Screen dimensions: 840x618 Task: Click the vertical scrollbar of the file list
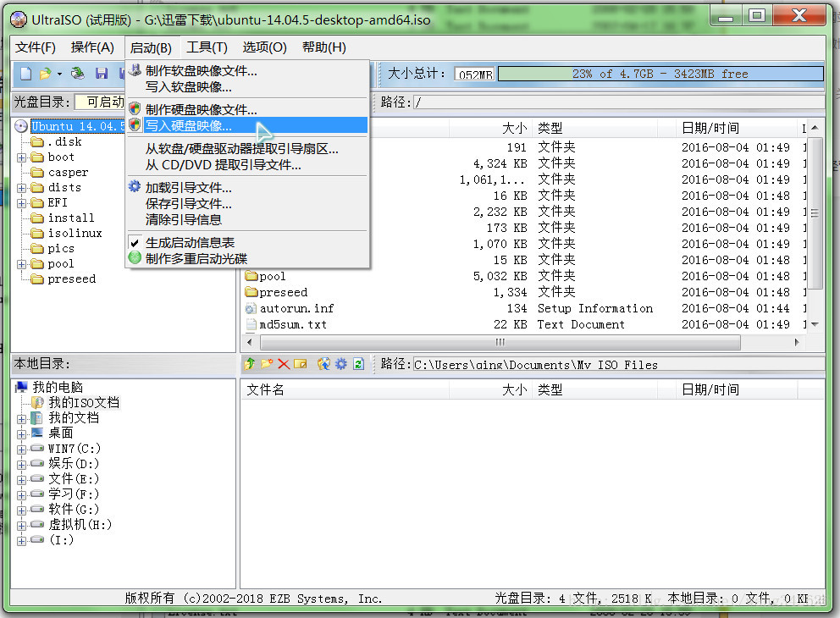tap(815, 213)
